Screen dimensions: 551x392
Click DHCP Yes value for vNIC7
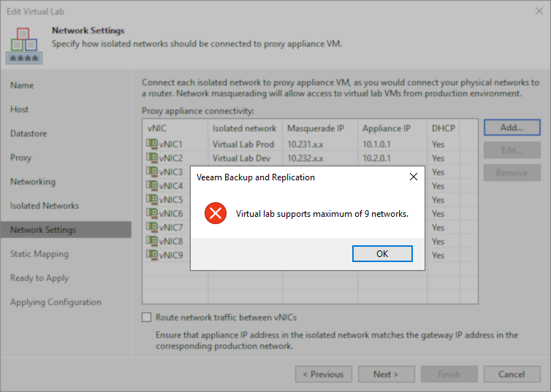(438, 228)
